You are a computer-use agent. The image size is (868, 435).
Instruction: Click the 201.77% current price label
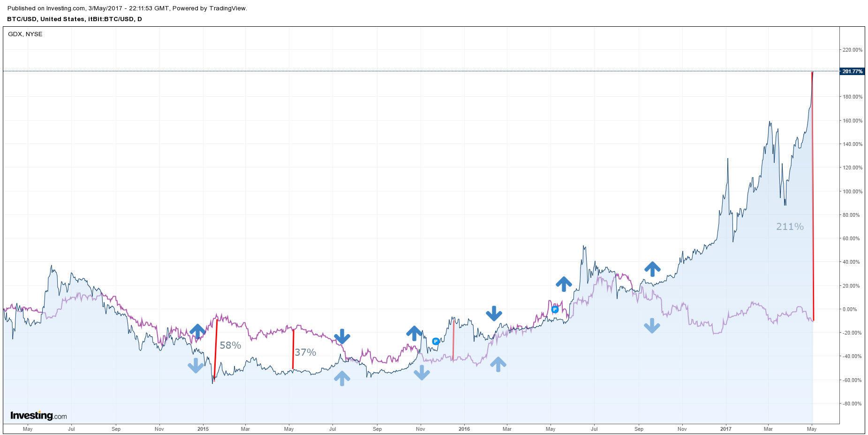point(852,71)
